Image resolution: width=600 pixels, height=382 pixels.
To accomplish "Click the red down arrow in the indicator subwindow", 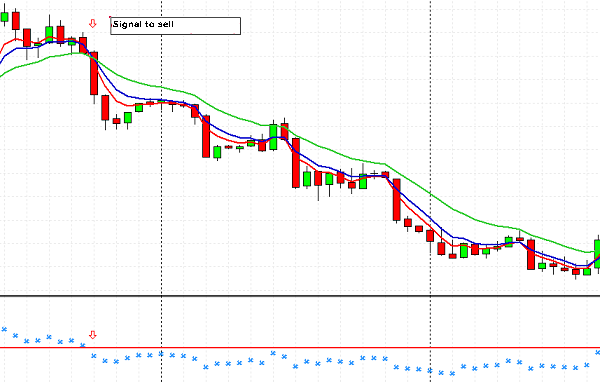I will click(x=93, y=335).
